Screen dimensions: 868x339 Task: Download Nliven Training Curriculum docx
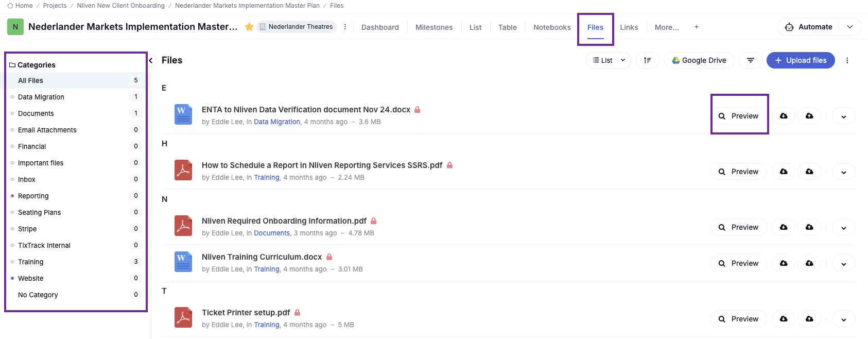tap(784, 263)
